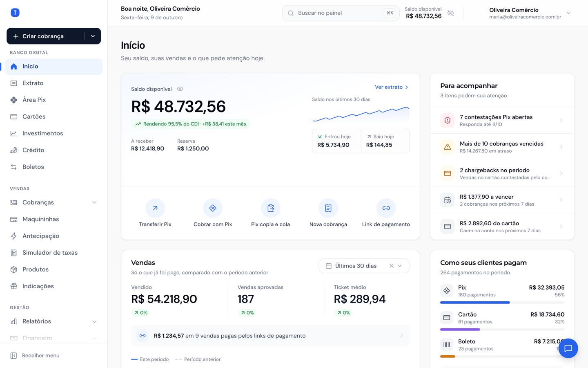Screen dimensions: 588x368
Task: Open R$ 2.892,60 do cartão item
Action: [x=502, y=227]
